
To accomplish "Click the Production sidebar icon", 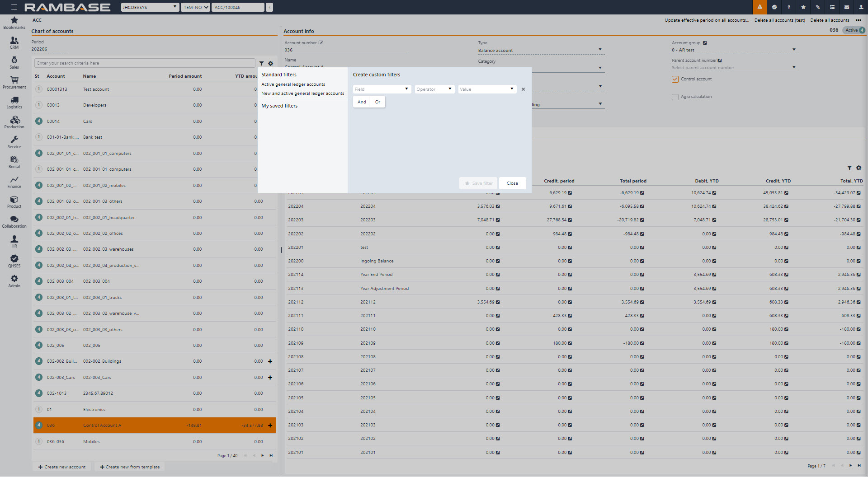I will pos(14,122).
